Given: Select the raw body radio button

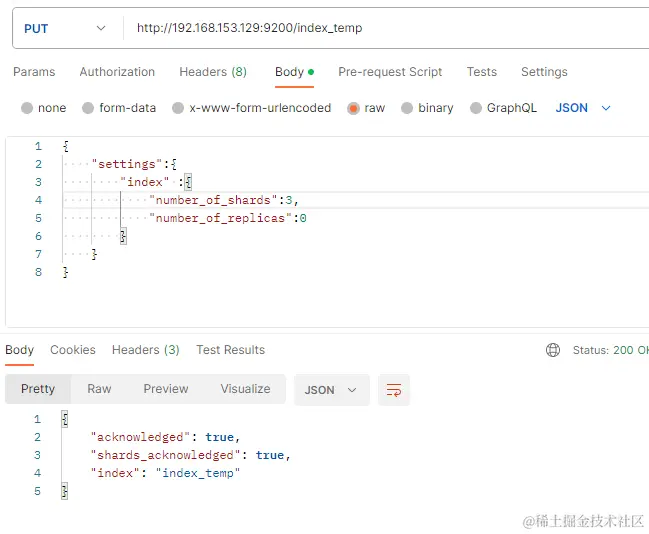Looking at the screenshot, I should pyautogui.click(x=353, y=108).
